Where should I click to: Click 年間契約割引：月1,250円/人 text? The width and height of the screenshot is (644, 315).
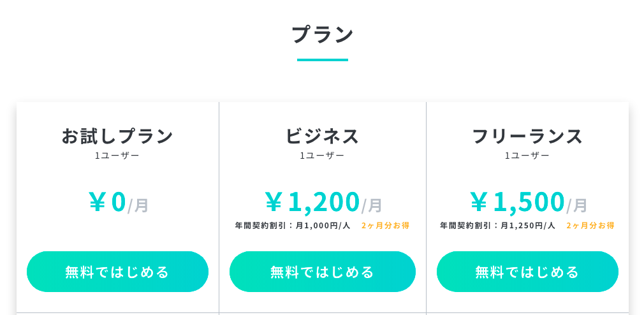point(497,226)
